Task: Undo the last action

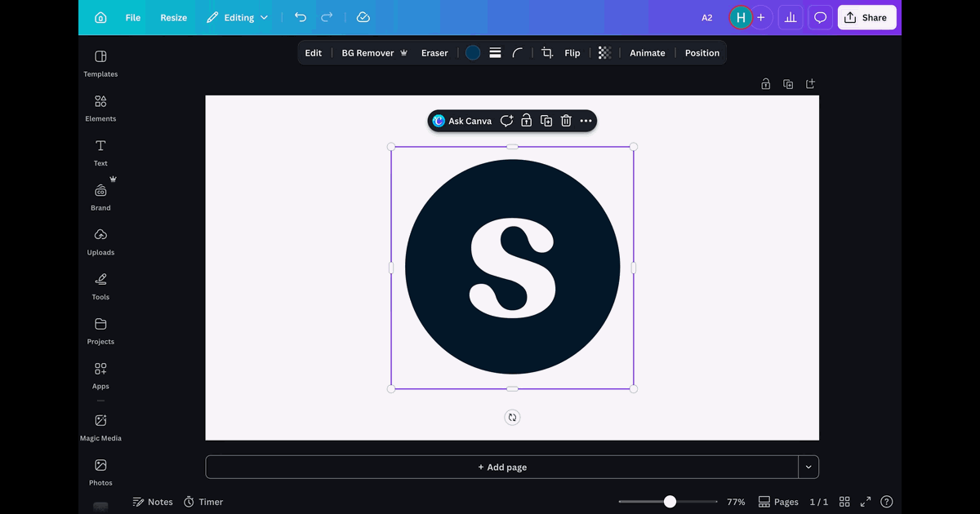Action: [x=301, y=17]
